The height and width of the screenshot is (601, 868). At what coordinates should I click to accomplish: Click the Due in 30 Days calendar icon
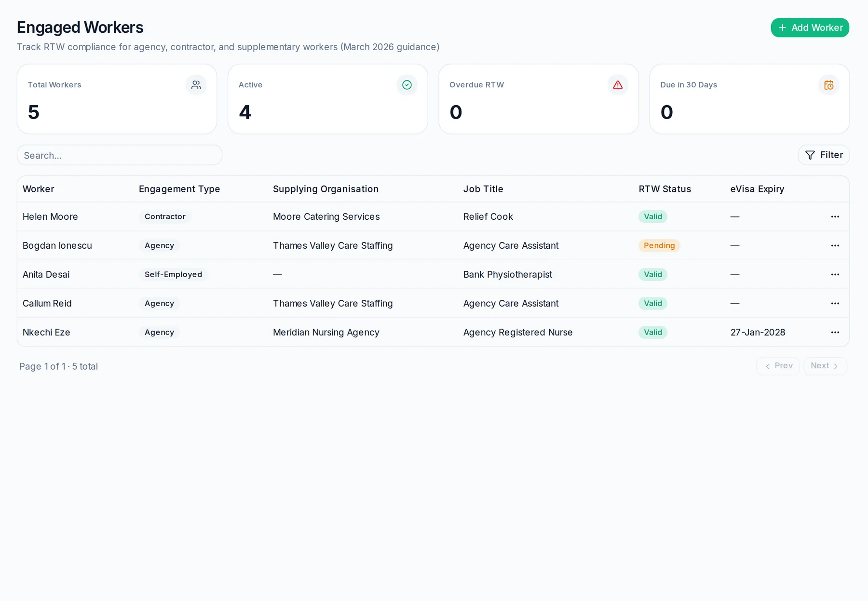[828, 85]
